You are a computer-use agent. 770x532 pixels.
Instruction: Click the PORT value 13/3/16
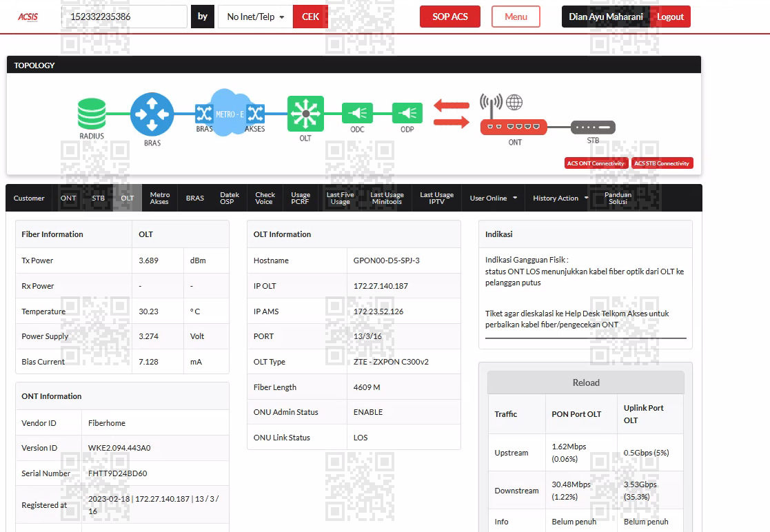367,337
